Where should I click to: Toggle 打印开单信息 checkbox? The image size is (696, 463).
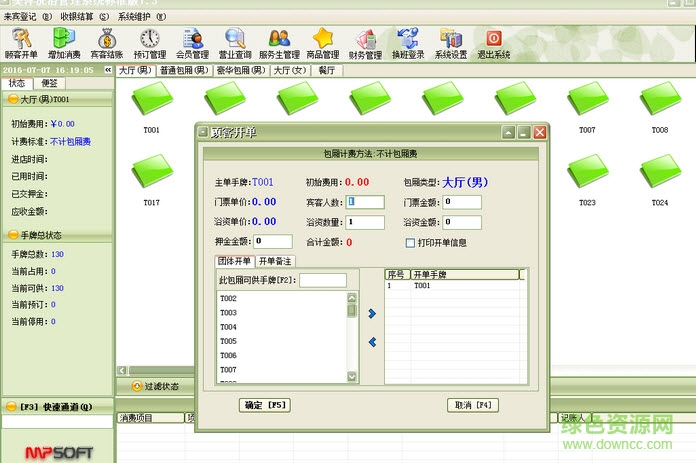[410, 243]
